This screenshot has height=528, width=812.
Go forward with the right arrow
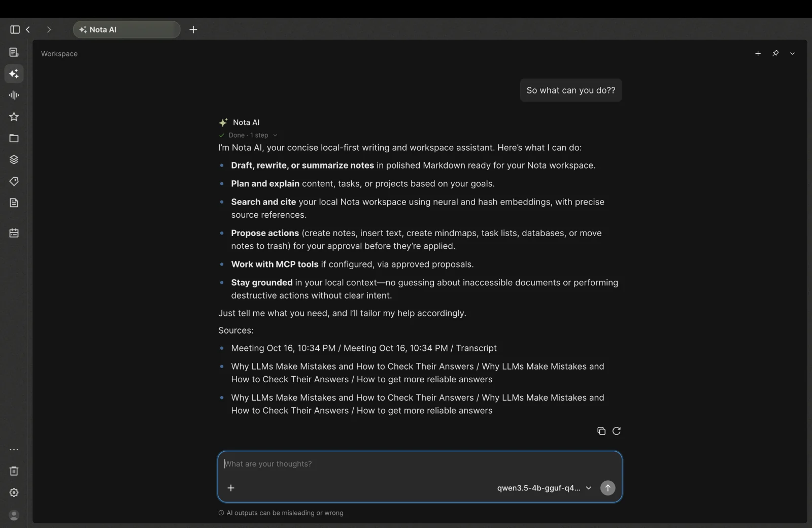coord(49,29)
